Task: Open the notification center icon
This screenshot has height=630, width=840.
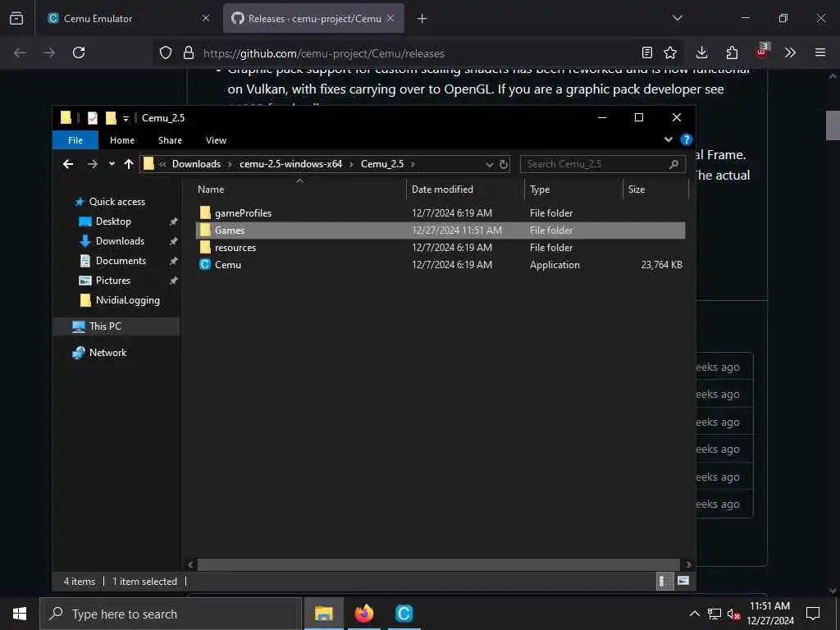Action: [x=813, y=614]
